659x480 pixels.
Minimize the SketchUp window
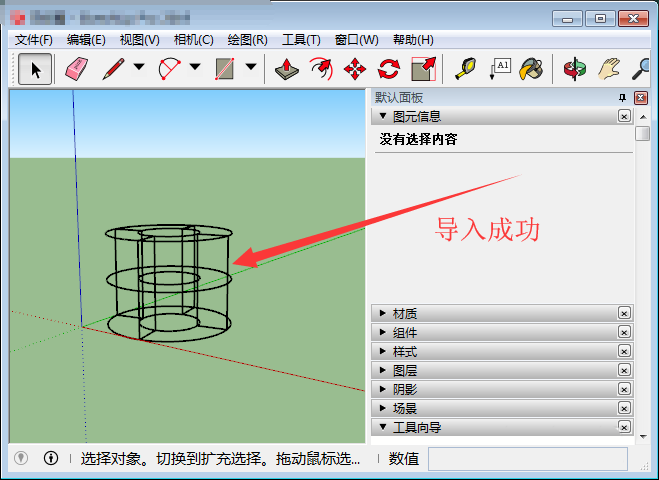567,19
